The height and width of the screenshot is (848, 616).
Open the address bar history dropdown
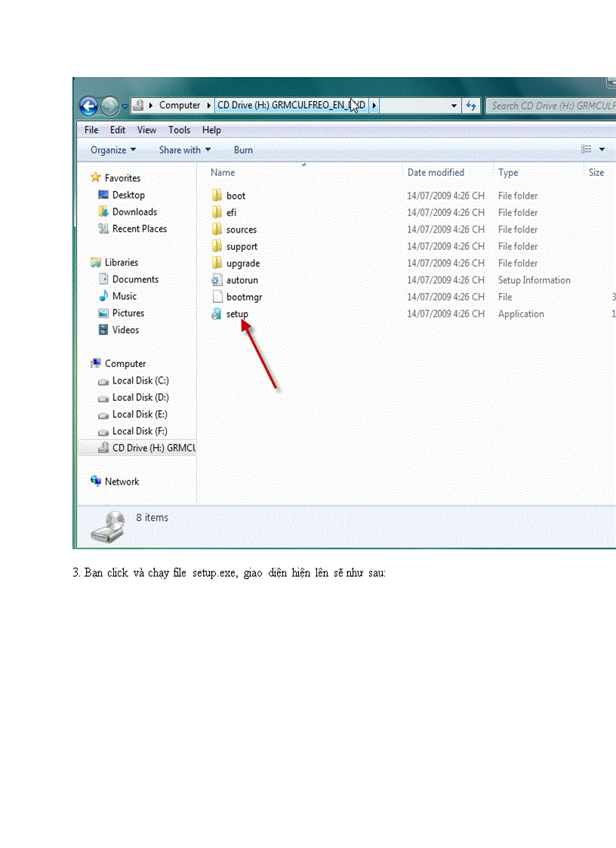click(x=454, y=106)
